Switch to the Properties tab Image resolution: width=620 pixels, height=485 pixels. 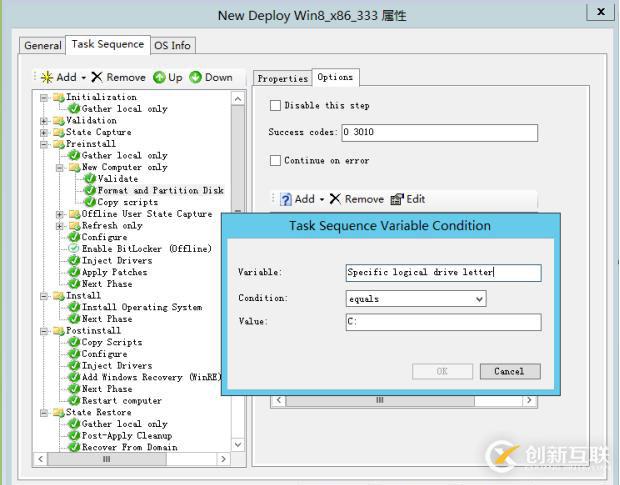(x=282, y=78)
